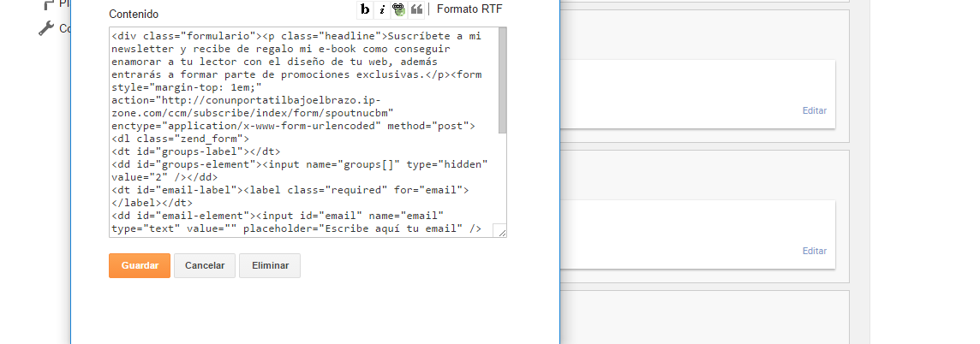Viewport: 980px width, 344px height.
Task: Click the content textarea's scrollbar thumb
Action: (502, 81)
